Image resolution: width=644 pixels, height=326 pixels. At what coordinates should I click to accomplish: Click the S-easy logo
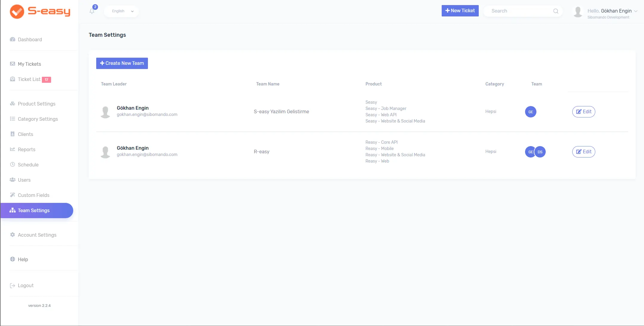point(40,11)
